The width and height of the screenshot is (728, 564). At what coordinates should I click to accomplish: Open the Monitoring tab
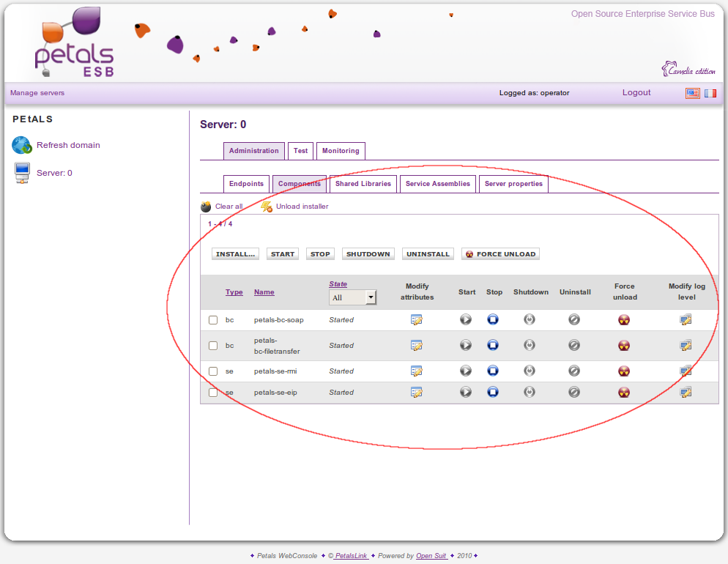[341, 151]
